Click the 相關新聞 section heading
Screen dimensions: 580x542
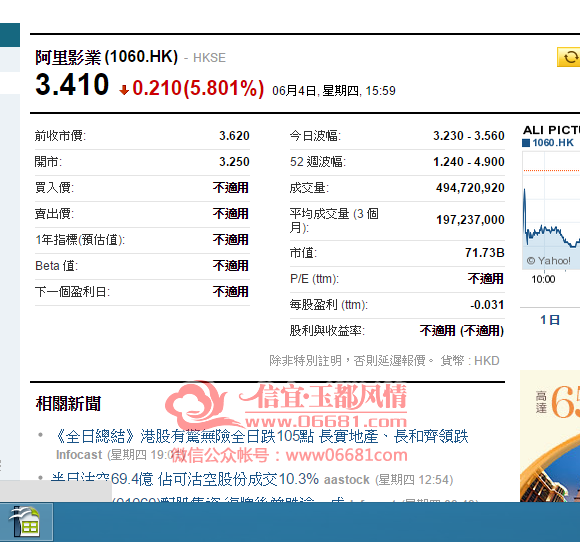pyautogui.click(x=68, y=403)
